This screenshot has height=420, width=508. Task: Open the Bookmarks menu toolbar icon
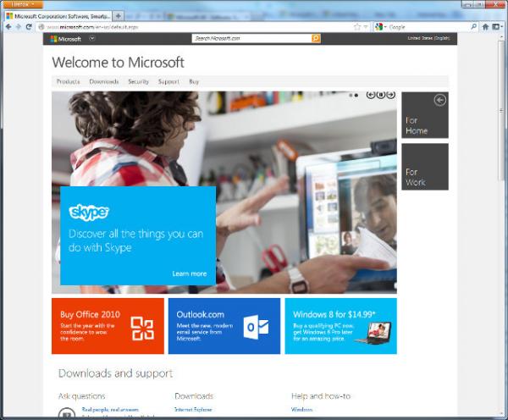click(x=497, y=27)
